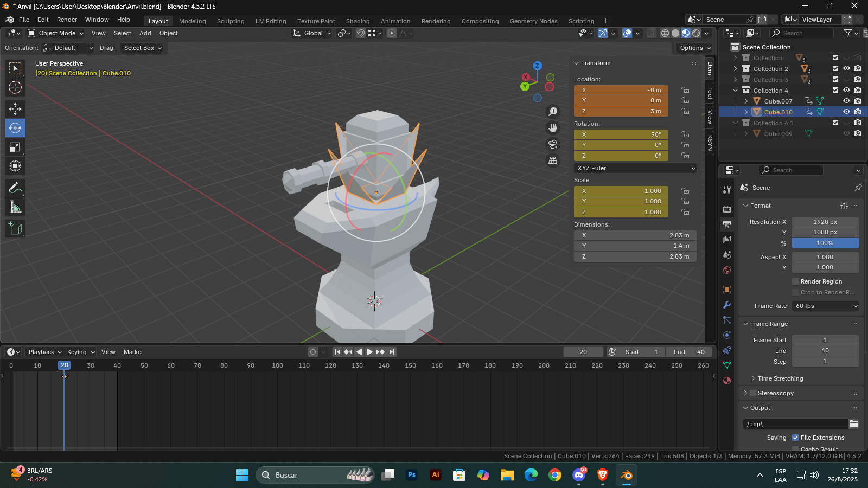The image size is (868, 488).
Task: Toggle Collection 4 exclude checkbox
Action: [x=835, y=90]
